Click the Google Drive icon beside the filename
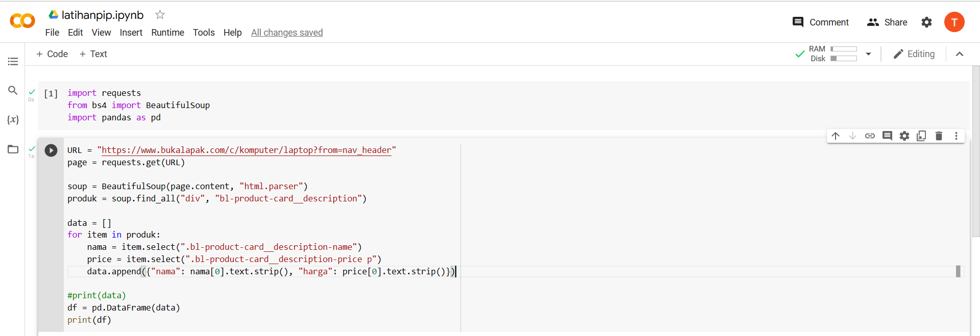The image size is (980, 336). tap(53, 15)
